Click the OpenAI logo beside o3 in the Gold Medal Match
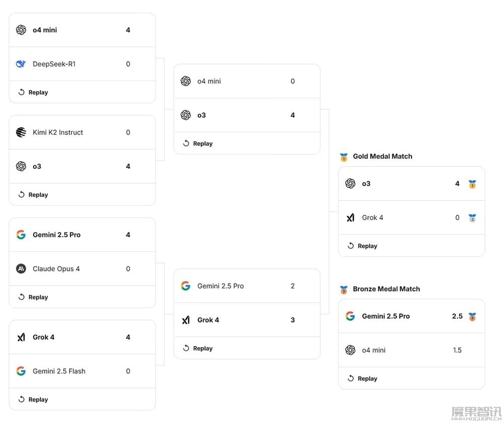The image size is (504, 423). click(350, 184)
